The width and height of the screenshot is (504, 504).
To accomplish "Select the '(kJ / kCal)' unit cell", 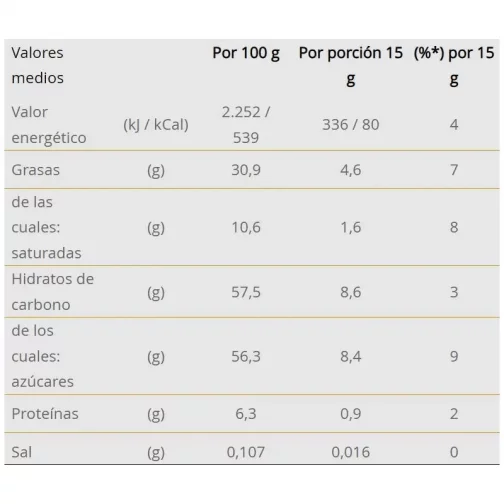I will tap(156, 125).
